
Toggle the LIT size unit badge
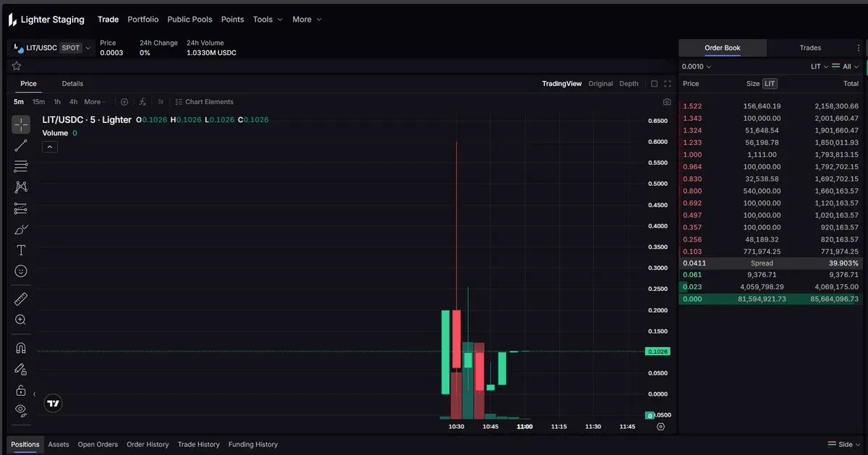tap(770, 84)
